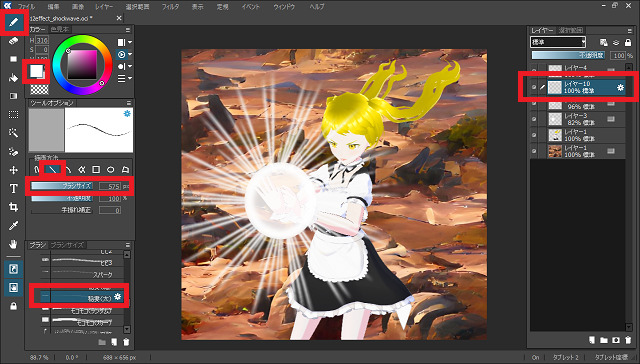The width and height of the screenshot is (640, 364).
Task: Choose the ellipse draw method
Action: click(111, 169)
